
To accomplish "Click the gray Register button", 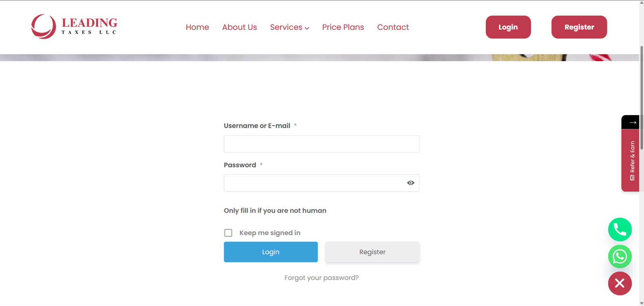I will 372,252.
